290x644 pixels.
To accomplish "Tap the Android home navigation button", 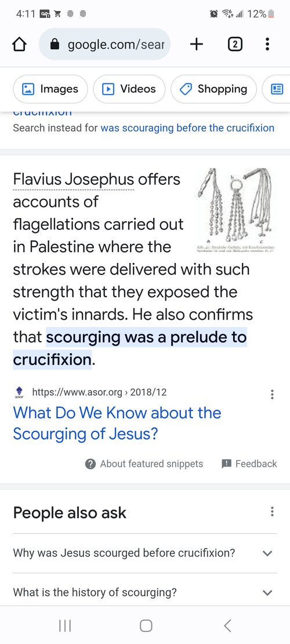I will (146, 625).
